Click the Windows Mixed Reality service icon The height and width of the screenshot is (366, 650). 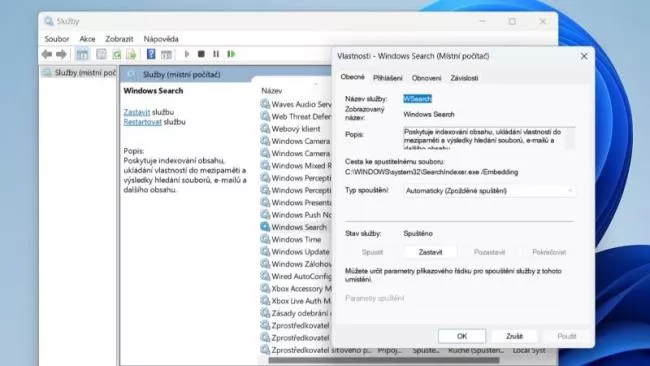[x=265, y=165]
